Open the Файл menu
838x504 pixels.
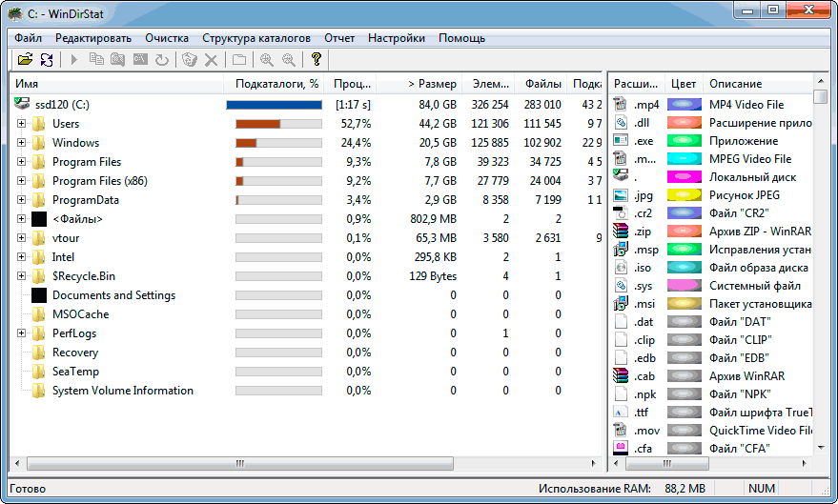point(29,38)
